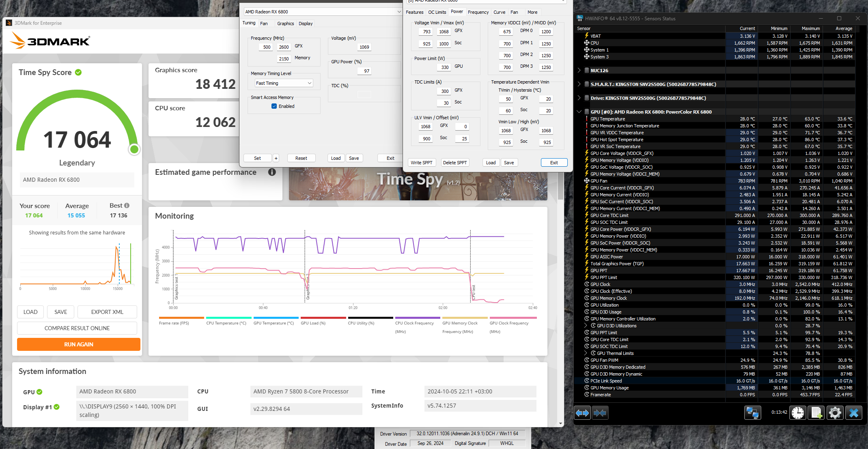Click HWiNFO expand columns arrows icon

tap(582, 413)
